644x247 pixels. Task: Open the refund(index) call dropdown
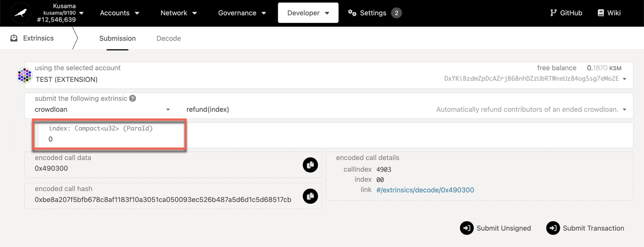pos(405,110)
